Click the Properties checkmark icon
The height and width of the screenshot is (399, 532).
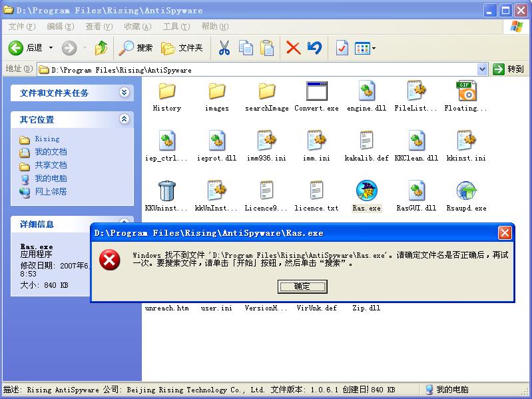342,48
